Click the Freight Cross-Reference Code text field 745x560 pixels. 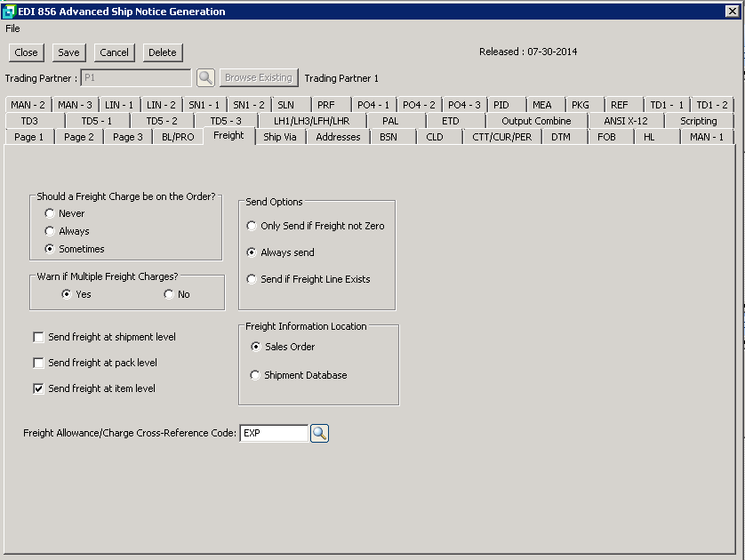274,433
